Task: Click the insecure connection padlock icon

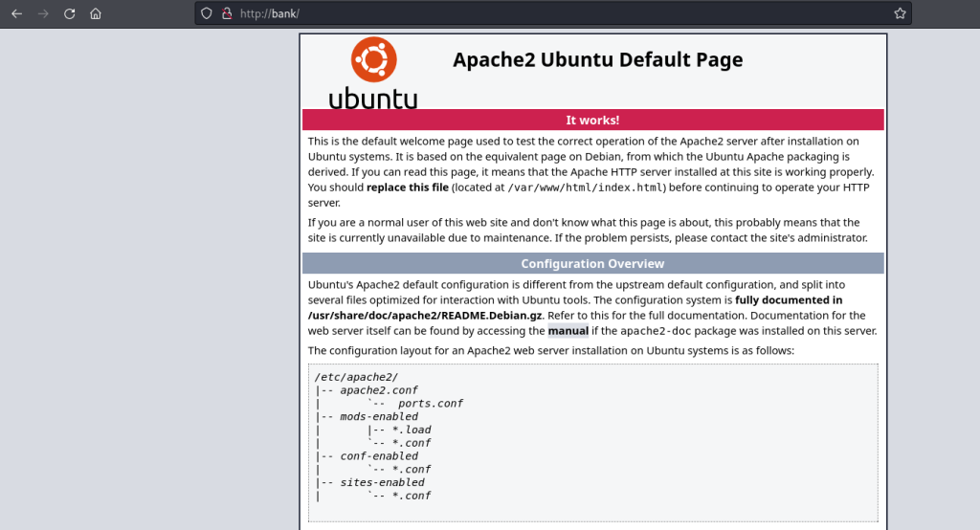Action: point(227,13)
